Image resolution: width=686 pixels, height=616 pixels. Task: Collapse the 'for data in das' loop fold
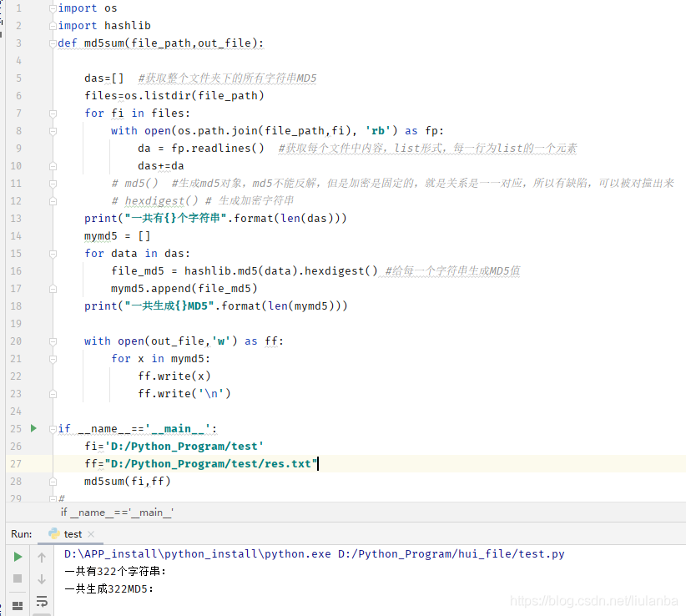[53, 254]
